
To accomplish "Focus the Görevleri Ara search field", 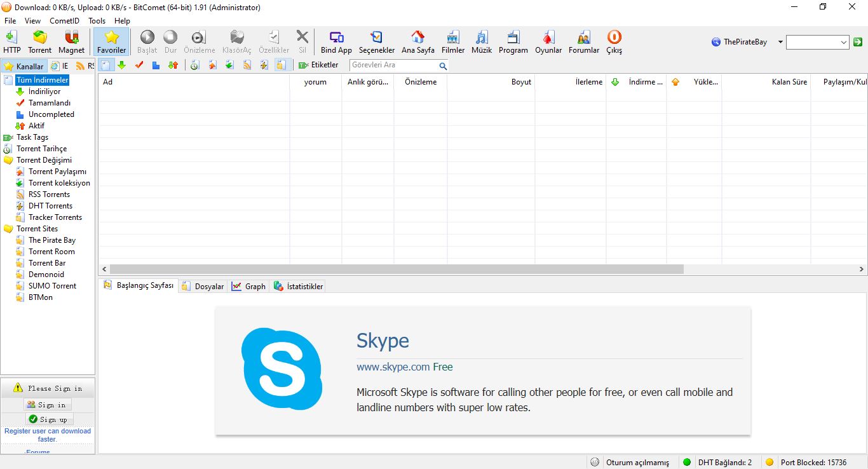I will coord(394,65).
